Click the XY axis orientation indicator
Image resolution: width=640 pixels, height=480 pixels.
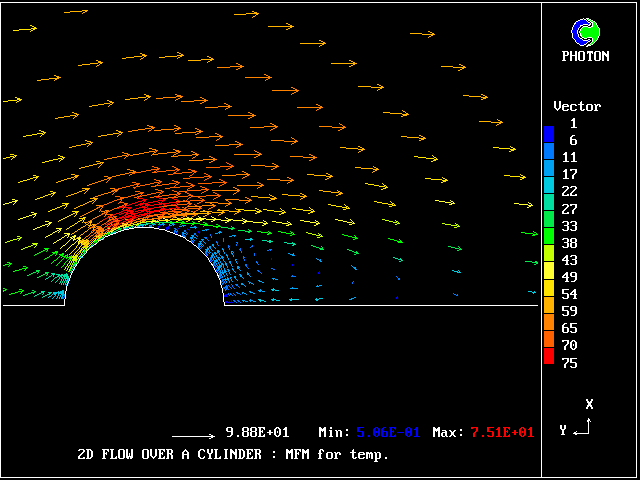click(x=582, y=425)
